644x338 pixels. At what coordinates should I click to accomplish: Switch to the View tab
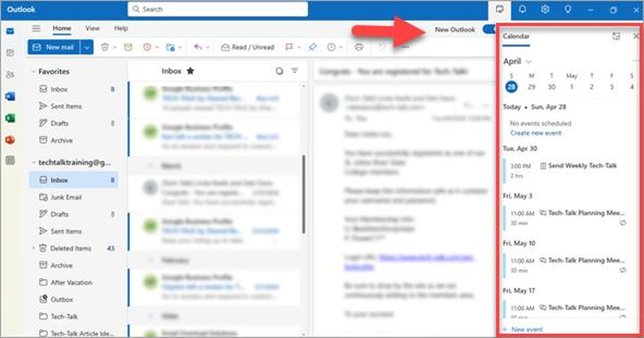click(x=92, y=29)
